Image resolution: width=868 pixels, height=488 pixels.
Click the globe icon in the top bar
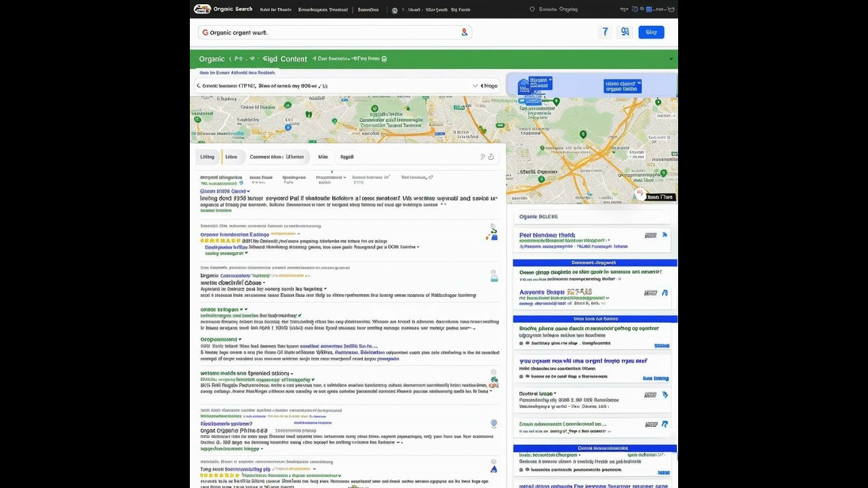click(x=395, y=10)
